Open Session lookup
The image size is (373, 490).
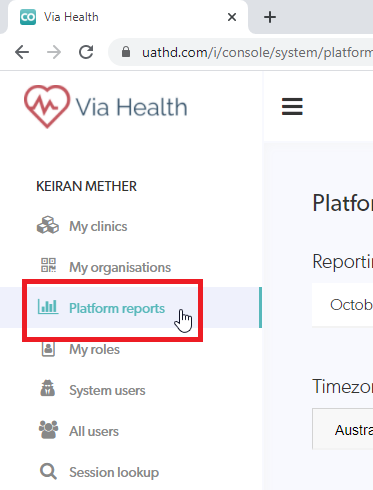click(114, 472)
